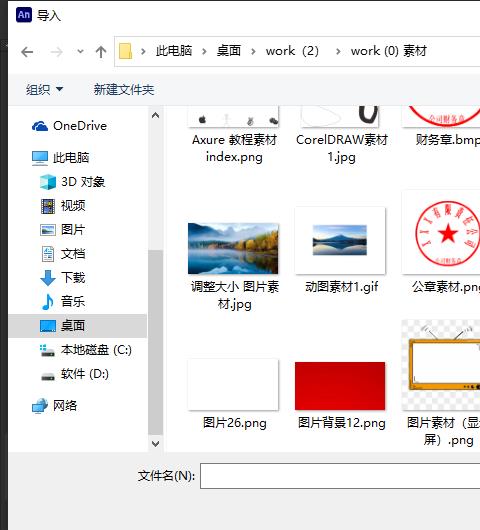Select Axure 教程素材 index.png thumbnail
This screenshot has width=480, height=530.
[234, 117]
